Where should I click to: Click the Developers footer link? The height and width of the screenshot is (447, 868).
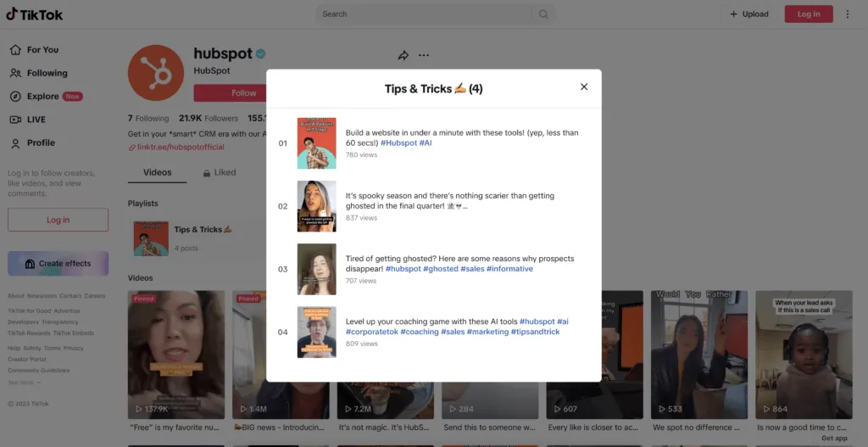pos(23,321)
